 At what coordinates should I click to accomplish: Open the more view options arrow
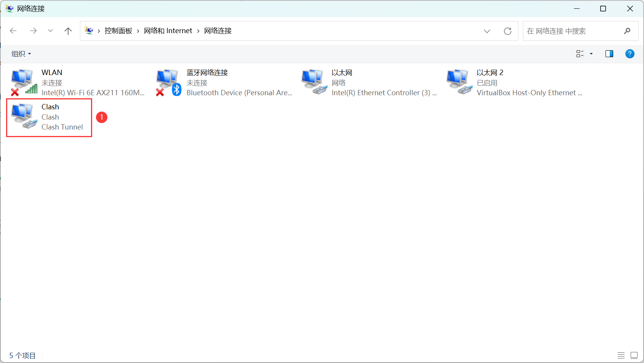coord(591,54)
